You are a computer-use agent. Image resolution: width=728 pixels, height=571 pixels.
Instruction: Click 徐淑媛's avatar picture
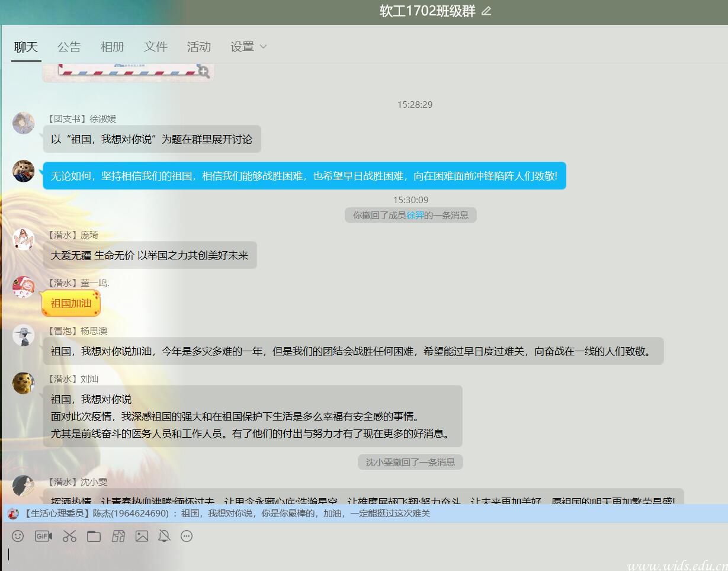[24, 123]
